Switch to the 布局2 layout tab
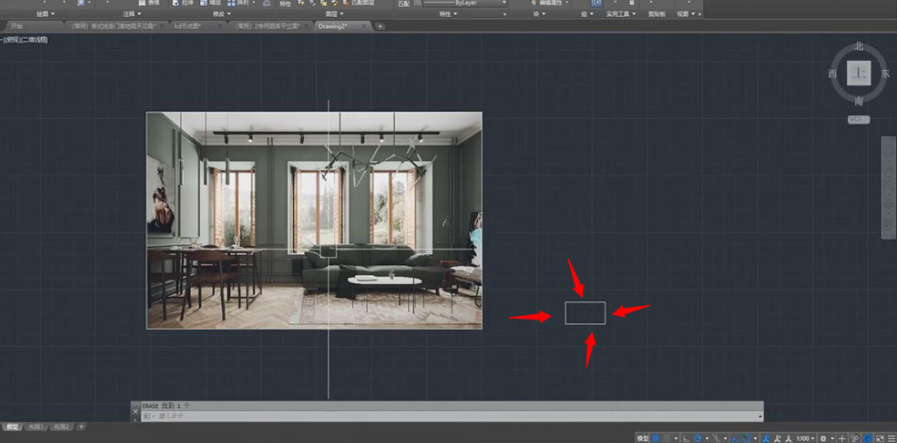 coord(61,427)
